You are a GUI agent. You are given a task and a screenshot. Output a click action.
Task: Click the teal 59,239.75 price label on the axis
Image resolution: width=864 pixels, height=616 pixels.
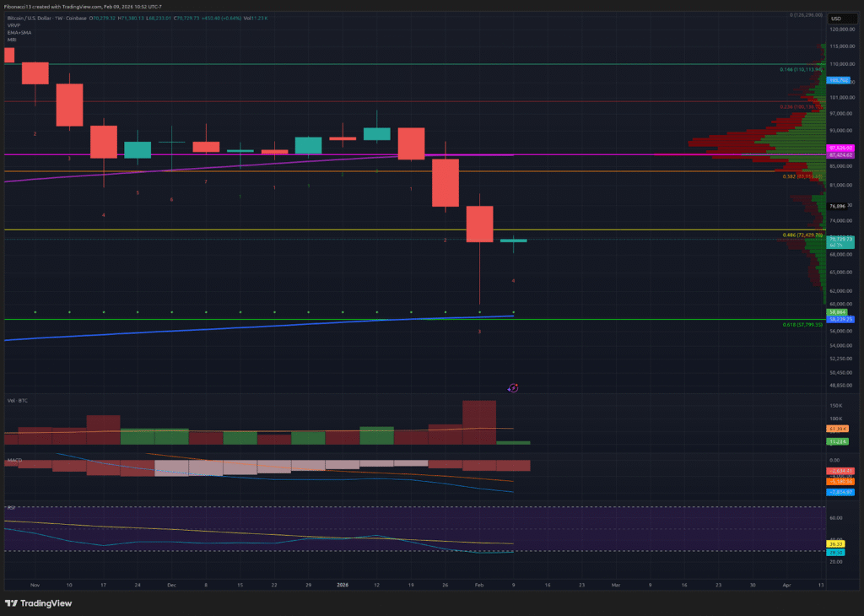click(x=841, y=321)
